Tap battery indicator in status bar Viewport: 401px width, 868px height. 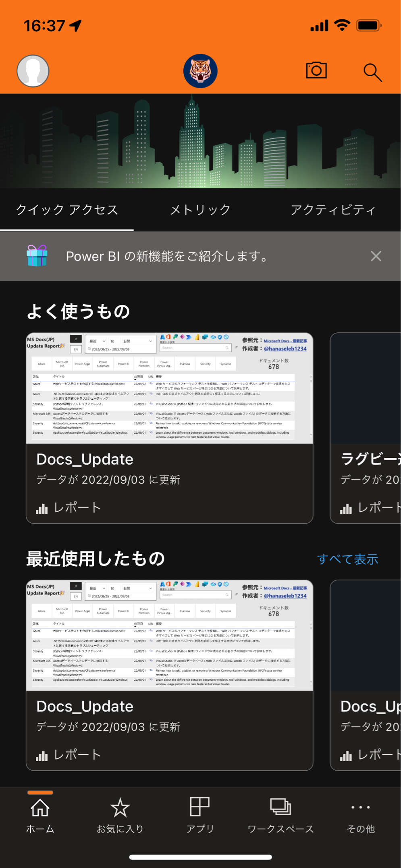pos(369,26)
